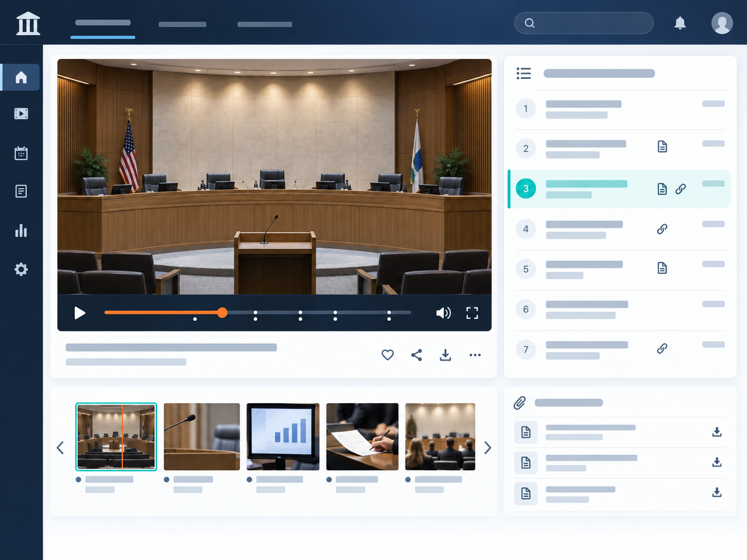Open the analytics bar chart sidebar icon
Image resolution: width=747 pixels, height=560 pixels.
pos(21,230)
